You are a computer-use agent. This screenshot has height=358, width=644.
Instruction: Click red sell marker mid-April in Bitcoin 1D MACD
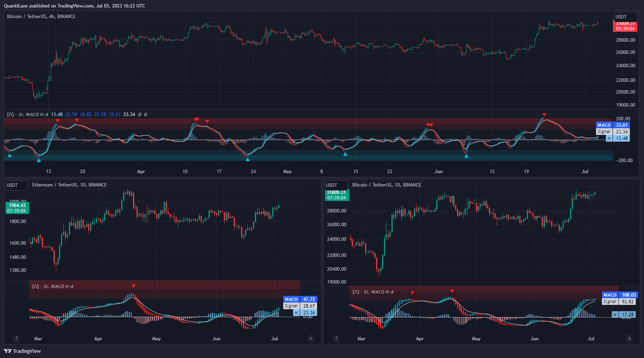tap(452, 291)
